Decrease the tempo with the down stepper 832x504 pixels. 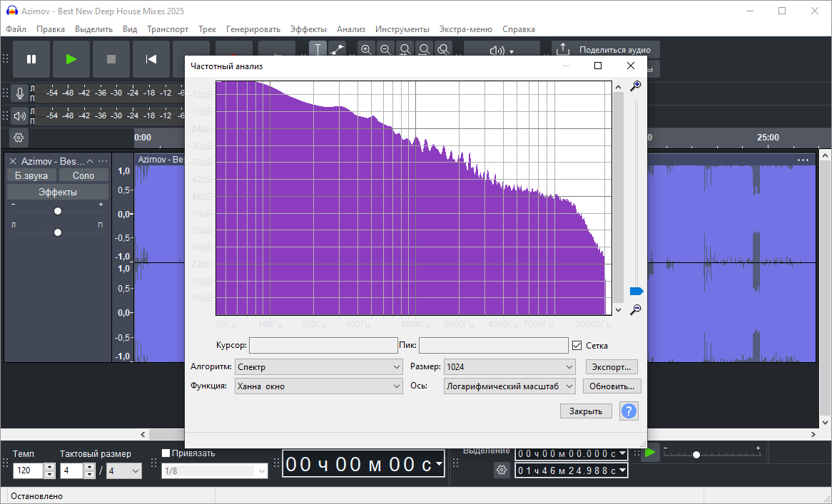point(49,475)
